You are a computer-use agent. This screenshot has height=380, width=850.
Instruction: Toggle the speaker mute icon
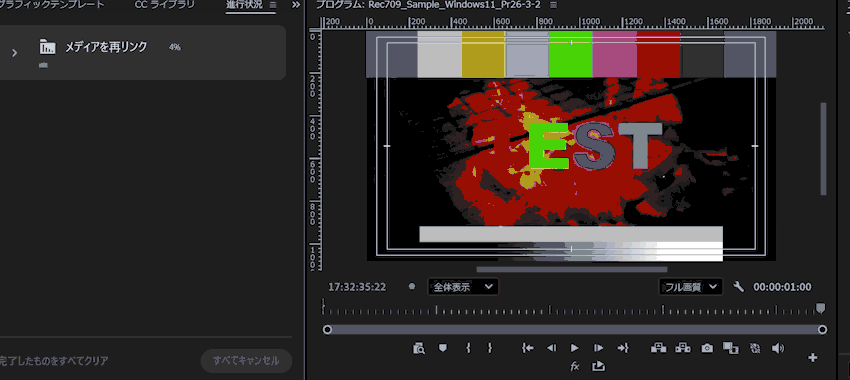point(778,348)
